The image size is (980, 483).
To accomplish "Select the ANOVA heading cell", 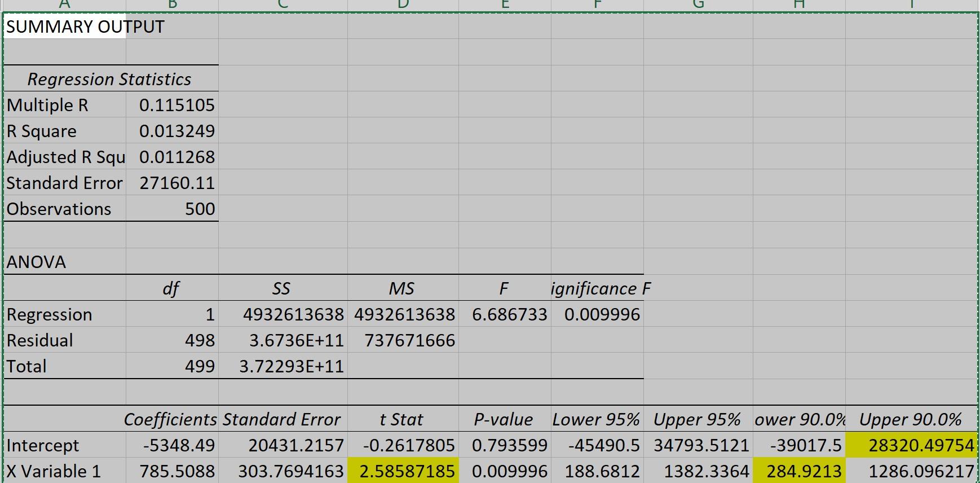I will [65, 261].
